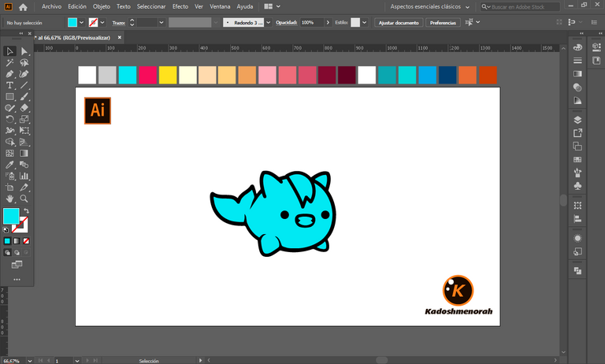605x364 pixels.
Task: Click the cyan Fill color box
Action: pyautogui.click(x=11, y=216)
